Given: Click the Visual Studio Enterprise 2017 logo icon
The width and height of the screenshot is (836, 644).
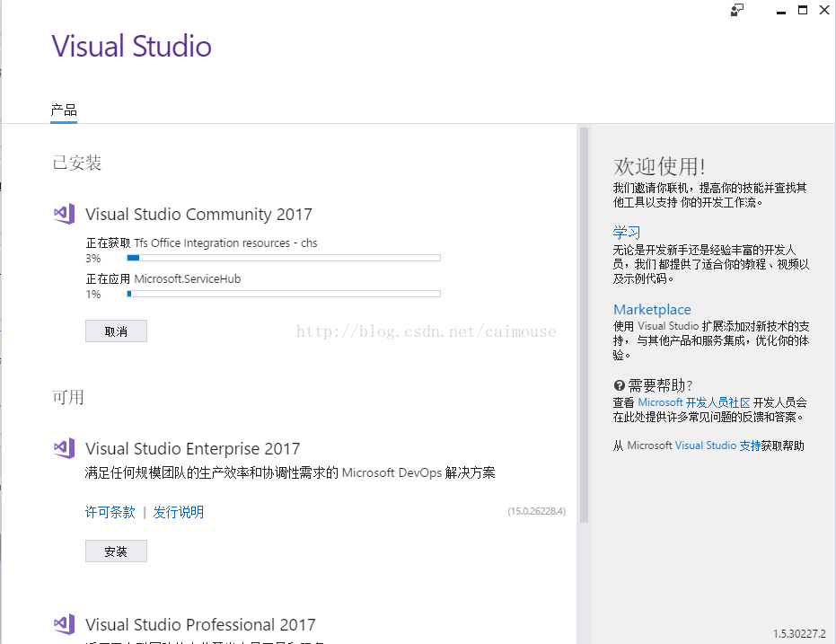Looking at the screenshot, I should [x=64, y=448].
